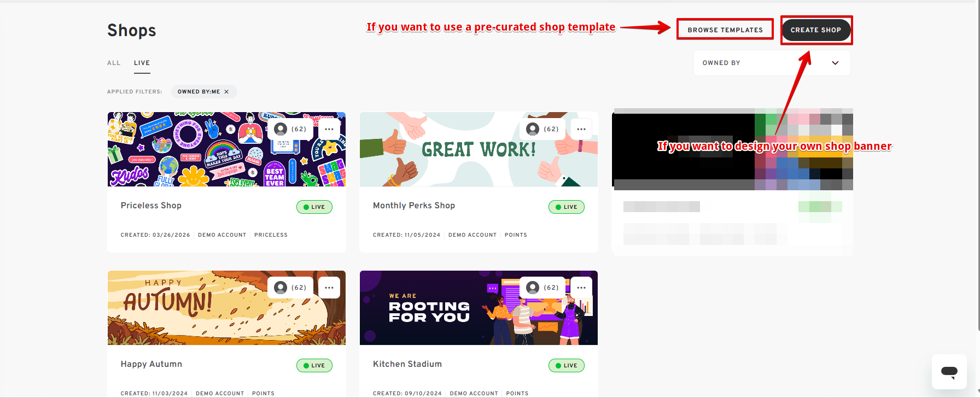Click the Browse Templates button

point(725,30)
